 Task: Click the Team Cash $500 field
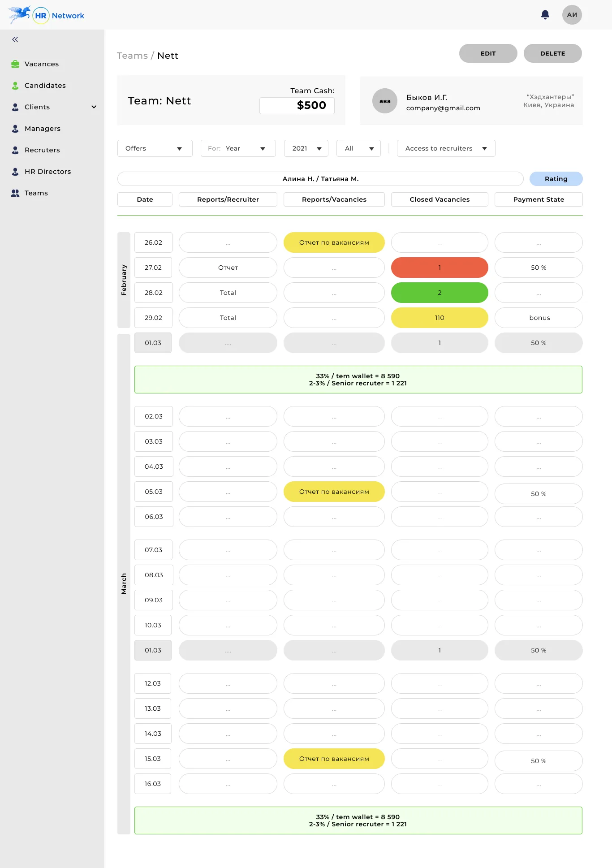(297, 106)
